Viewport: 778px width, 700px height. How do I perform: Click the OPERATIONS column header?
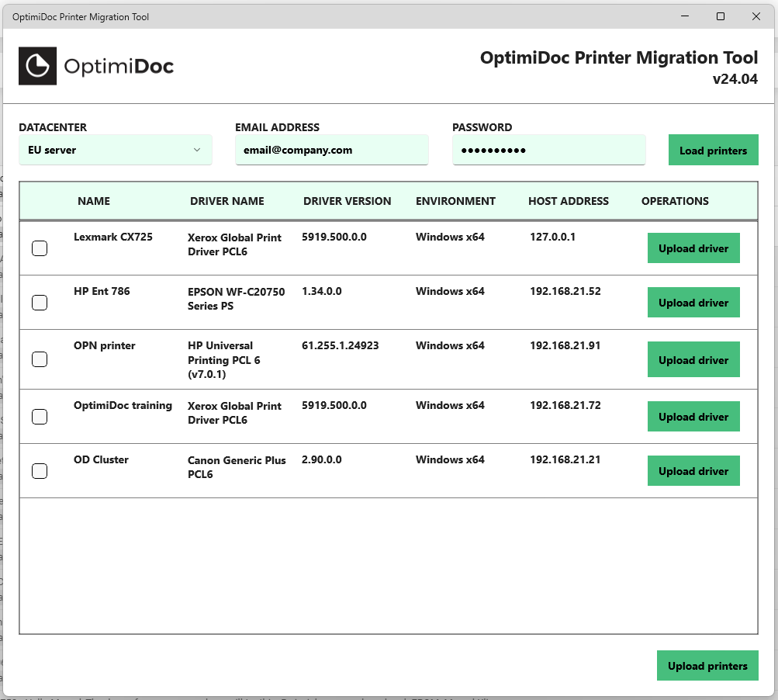pos(675,201)
